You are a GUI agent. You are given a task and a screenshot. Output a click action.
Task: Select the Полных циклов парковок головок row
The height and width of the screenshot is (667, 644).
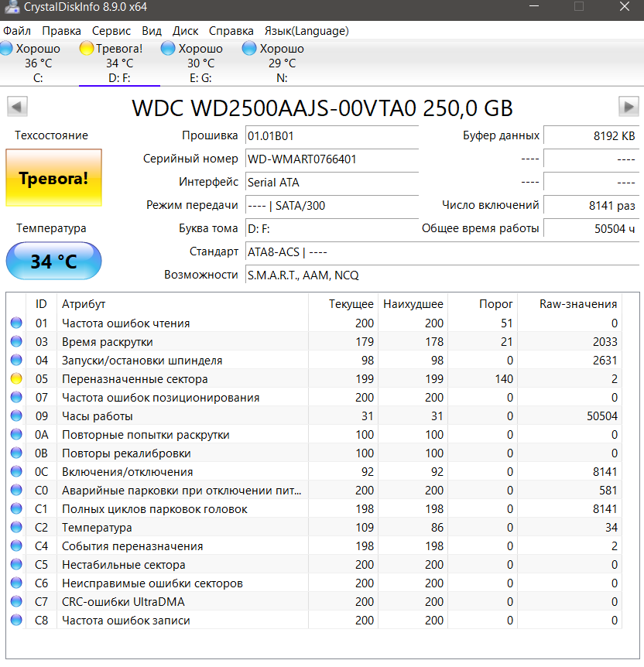tap(315, 508)
